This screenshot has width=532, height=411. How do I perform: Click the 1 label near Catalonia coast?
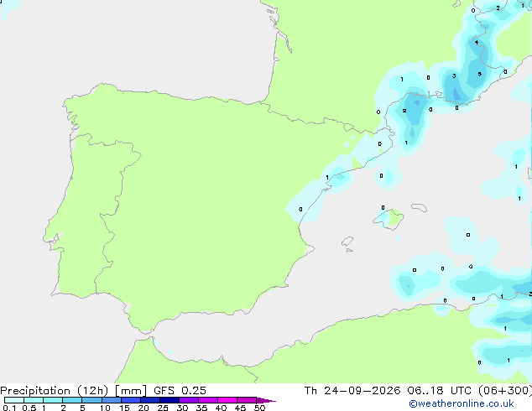[327, 177]
